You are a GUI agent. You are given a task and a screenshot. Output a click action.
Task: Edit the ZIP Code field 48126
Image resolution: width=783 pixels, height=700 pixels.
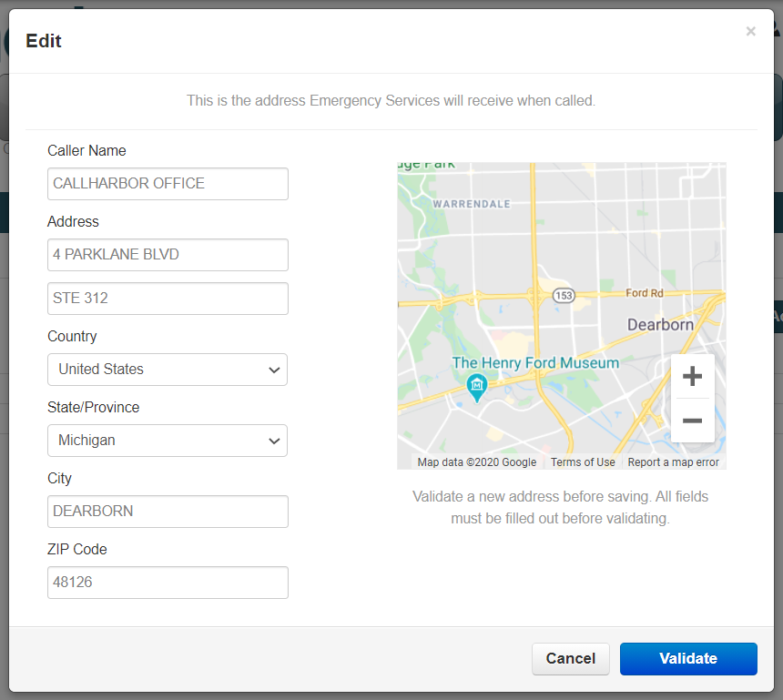click(x=168, y=583)
